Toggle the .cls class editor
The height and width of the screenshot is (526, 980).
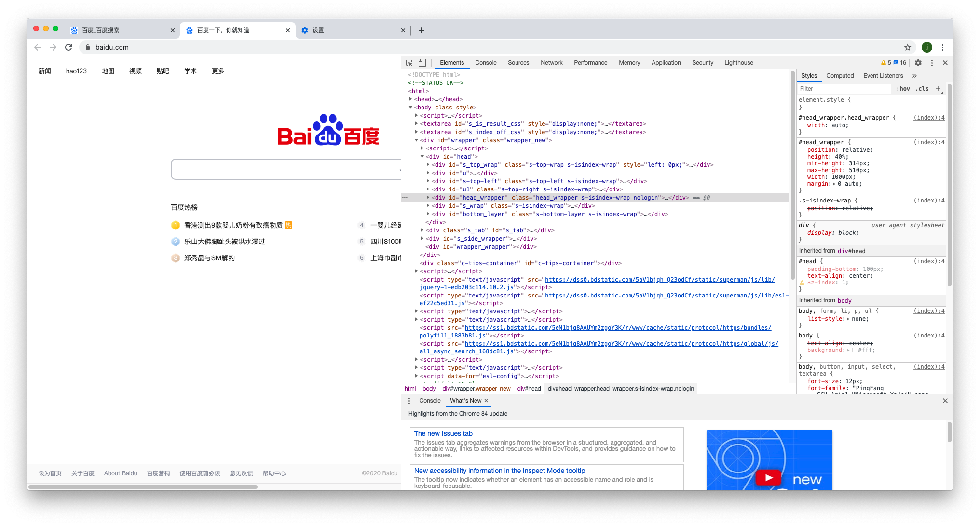[x=922, y=89]
